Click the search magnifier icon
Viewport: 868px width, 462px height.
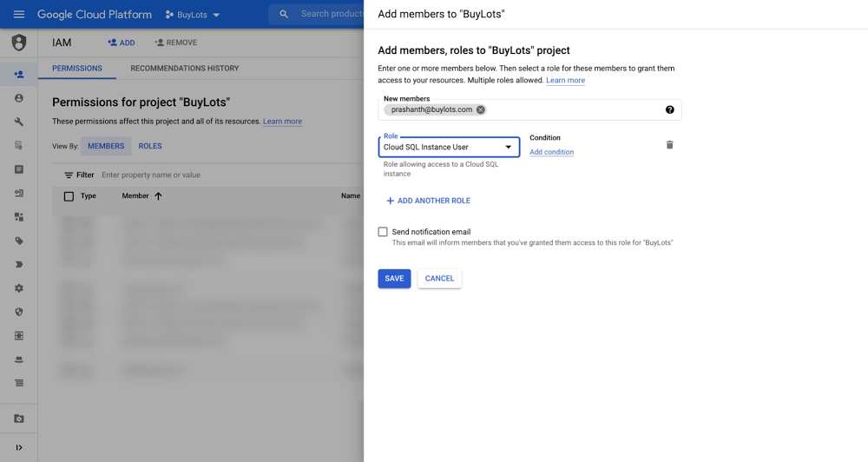tap(284, 15)
